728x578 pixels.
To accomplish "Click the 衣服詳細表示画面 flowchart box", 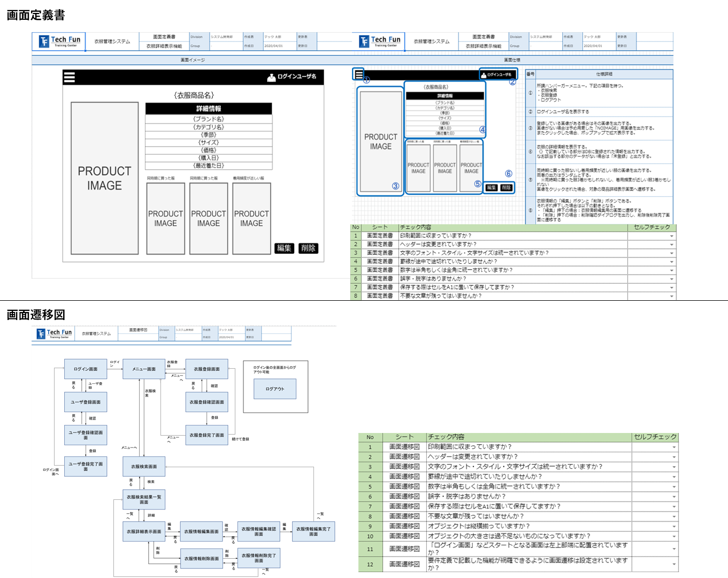I will tap(144, 531).
